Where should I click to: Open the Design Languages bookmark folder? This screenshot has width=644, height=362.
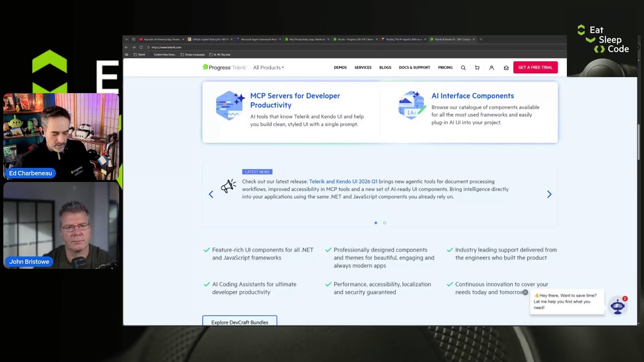click(x=193, y=54)
